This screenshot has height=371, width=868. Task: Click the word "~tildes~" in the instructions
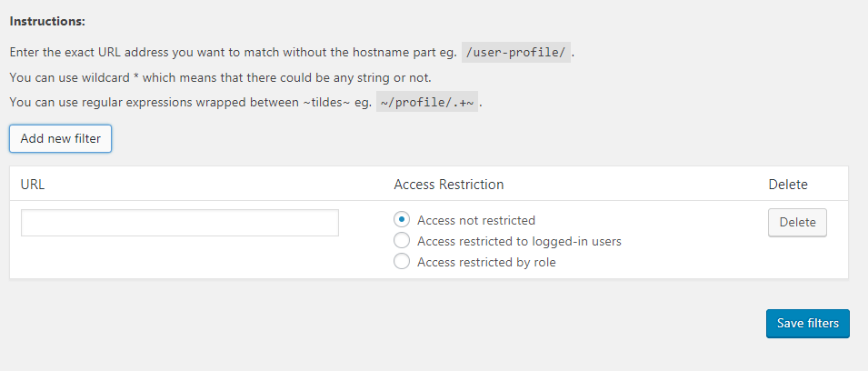[326, 102]
